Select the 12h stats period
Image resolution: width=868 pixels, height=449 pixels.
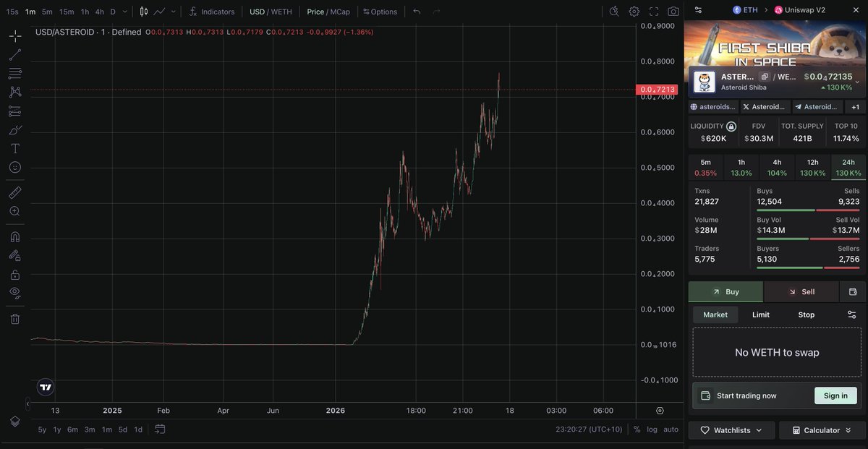coord(812,168)
